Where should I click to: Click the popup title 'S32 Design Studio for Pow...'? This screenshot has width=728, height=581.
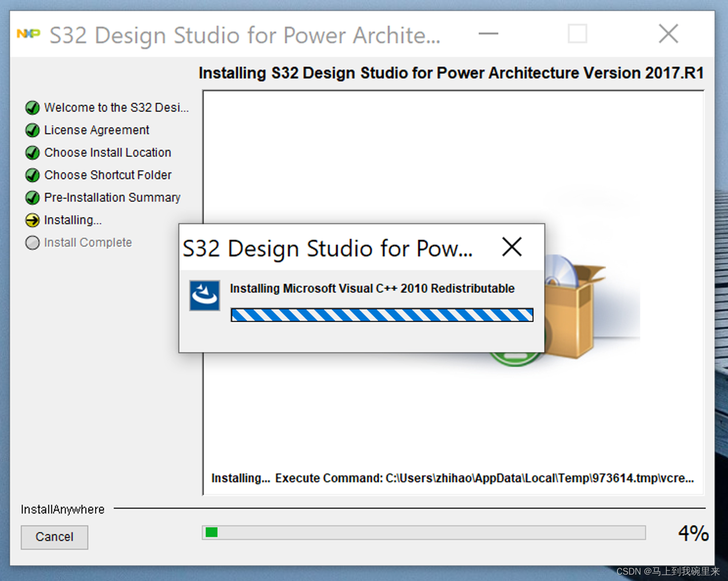click(327, 249)
